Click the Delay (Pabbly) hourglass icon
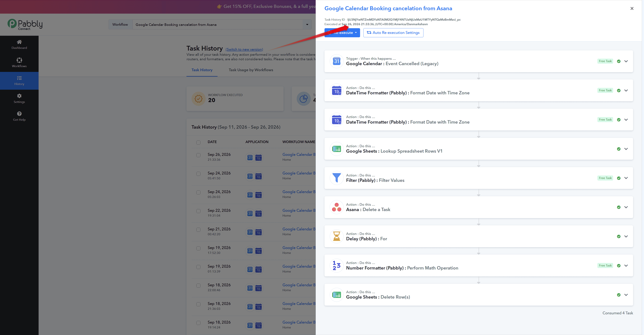 (x=336, y=236)
